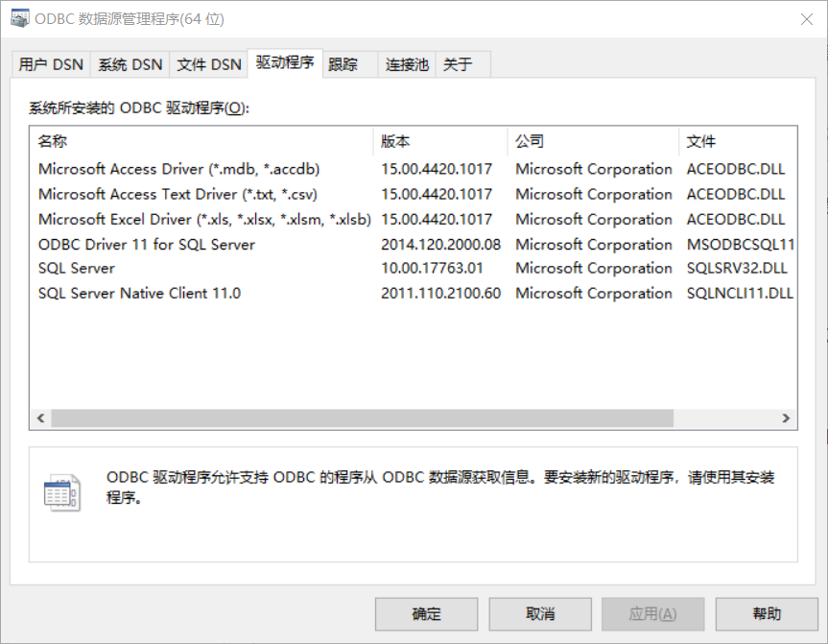Select SQL Server Native Client 11.0 row

[413, 294]
